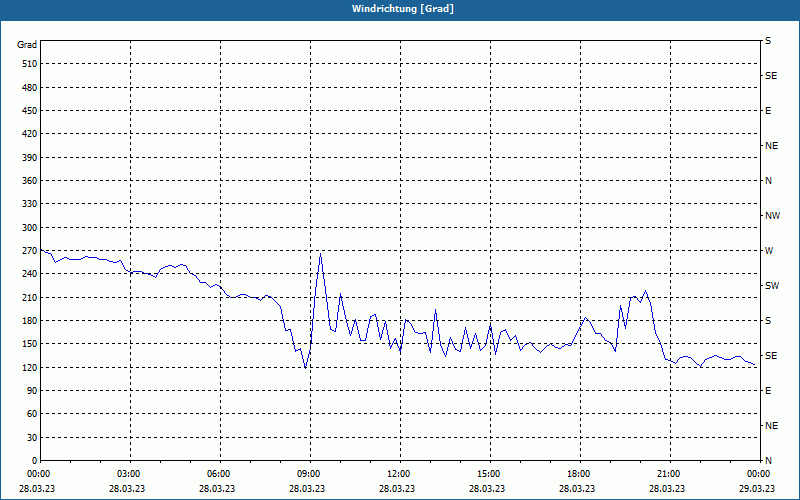
Task: Select the 120 value on the left axis
Action: (x=30, y=367)
